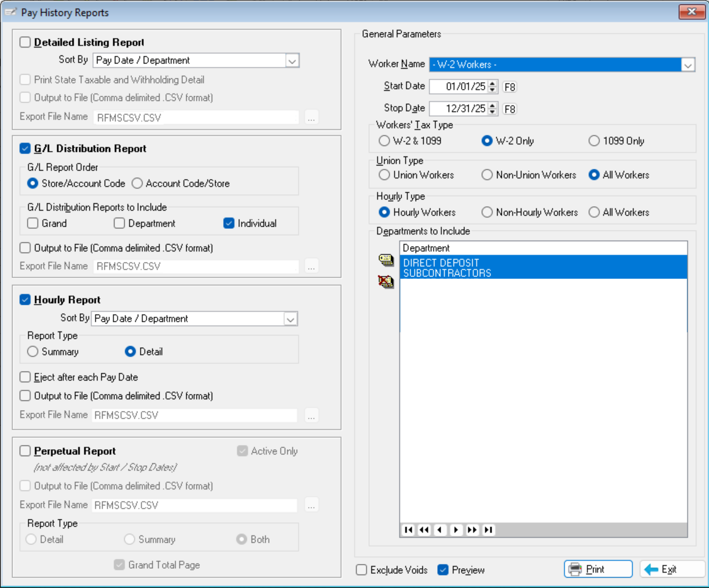Click Hourly Report Export File Name field
The height and width of the screenshot is (588, 709).
pyautogui.click(x=195, y=415)
